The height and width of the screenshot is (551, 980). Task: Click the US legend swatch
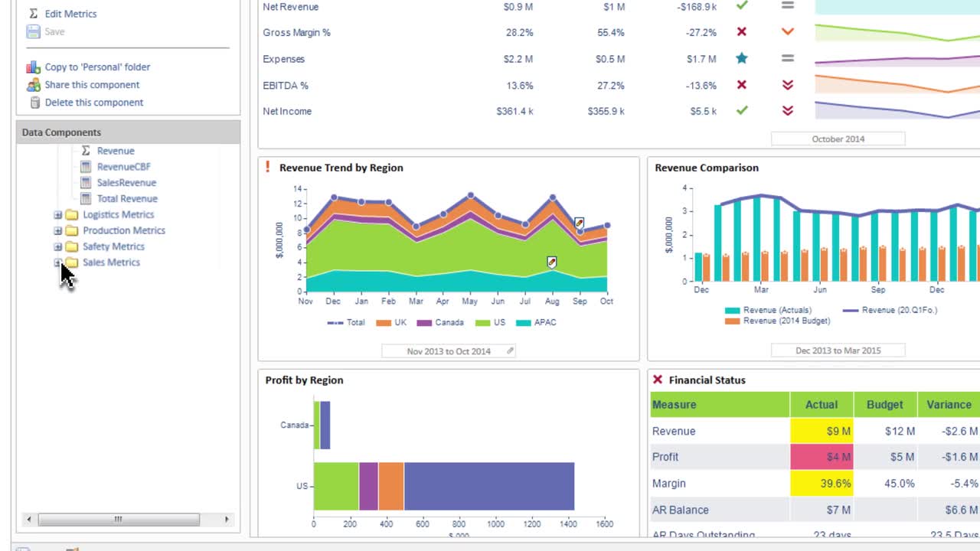coord(482,323)
